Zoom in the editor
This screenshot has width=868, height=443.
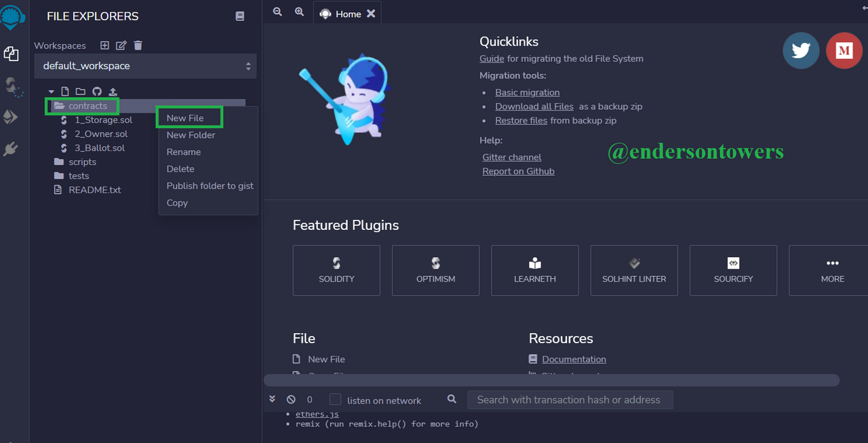299,12
